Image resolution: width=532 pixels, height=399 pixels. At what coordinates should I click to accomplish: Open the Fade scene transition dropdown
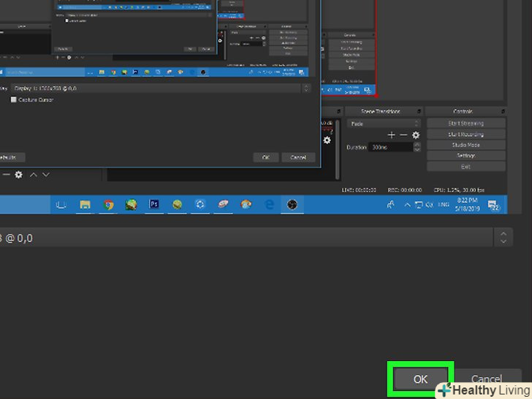(x=384, y=124)
